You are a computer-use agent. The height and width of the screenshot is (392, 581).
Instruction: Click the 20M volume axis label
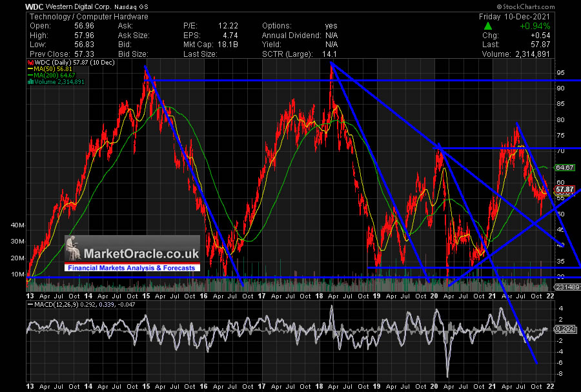tap(17, 258)
